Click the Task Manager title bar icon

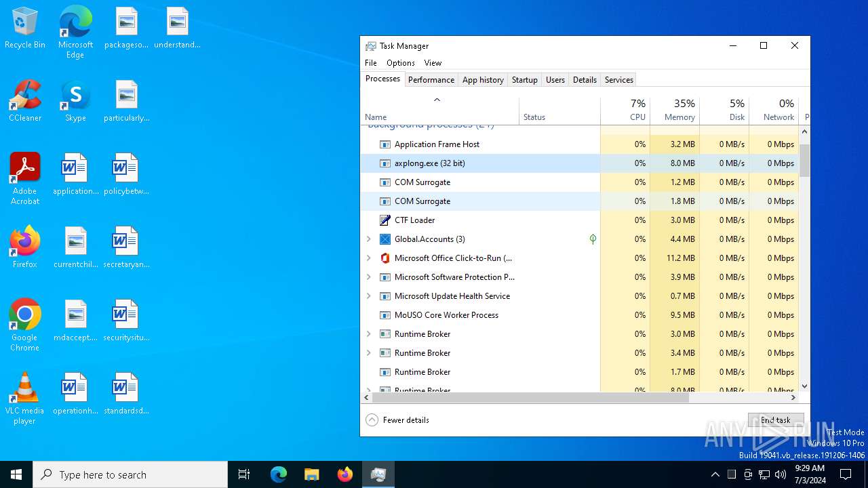(x=371, y=46)
